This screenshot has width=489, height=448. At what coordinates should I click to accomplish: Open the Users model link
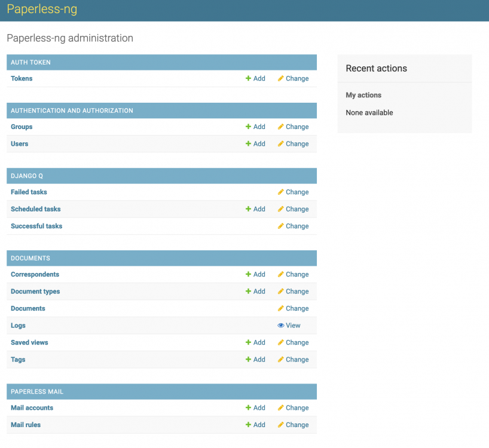pos(19,143)
